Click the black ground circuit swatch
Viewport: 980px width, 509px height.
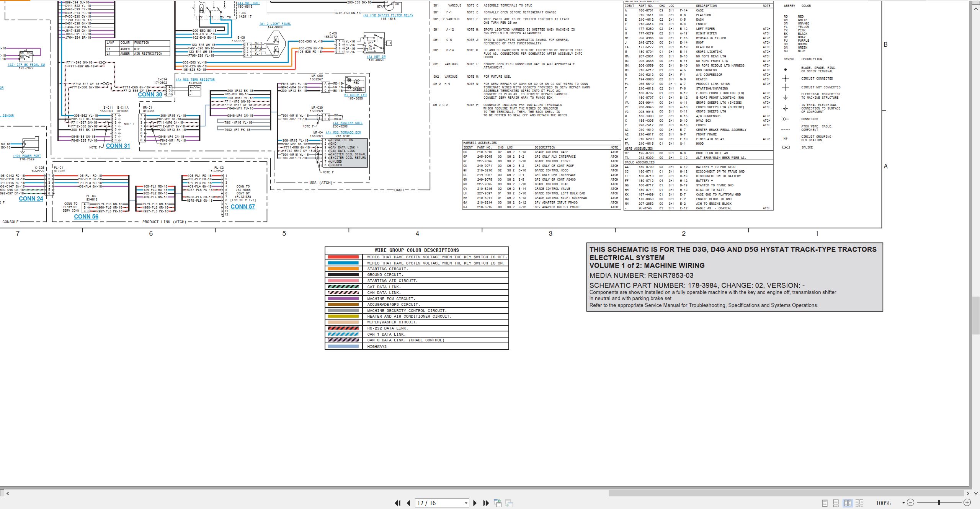(x=343, y=275)
